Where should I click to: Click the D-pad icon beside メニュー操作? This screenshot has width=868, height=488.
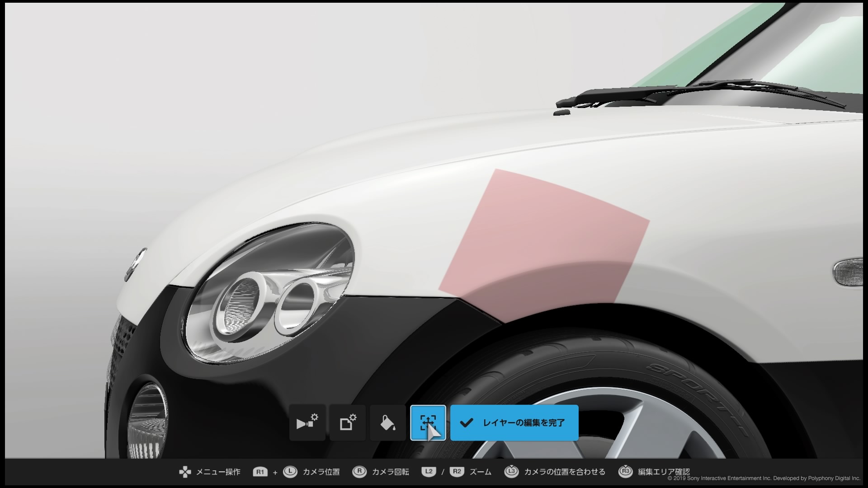coord(185,472)
